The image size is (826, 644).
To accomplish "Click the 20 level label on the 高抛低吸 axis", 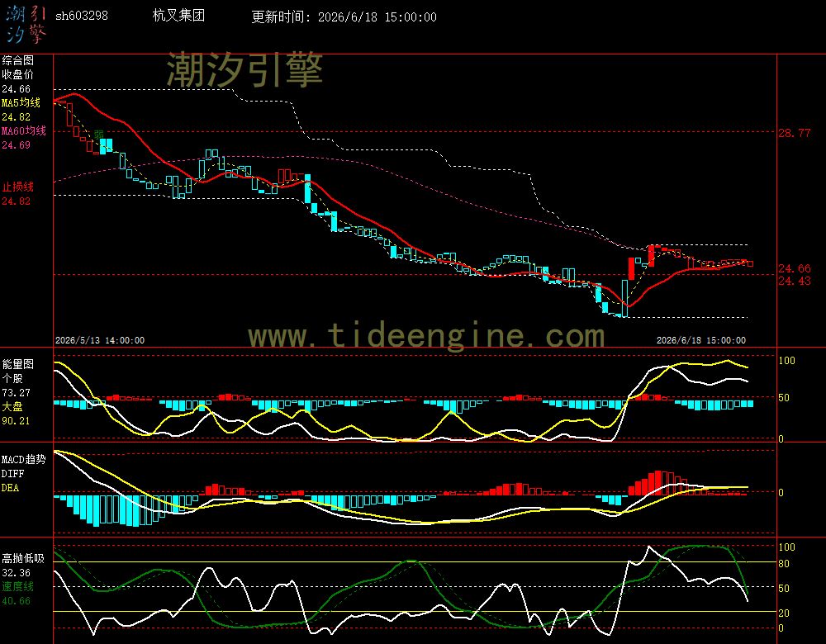I will point(784,613).
